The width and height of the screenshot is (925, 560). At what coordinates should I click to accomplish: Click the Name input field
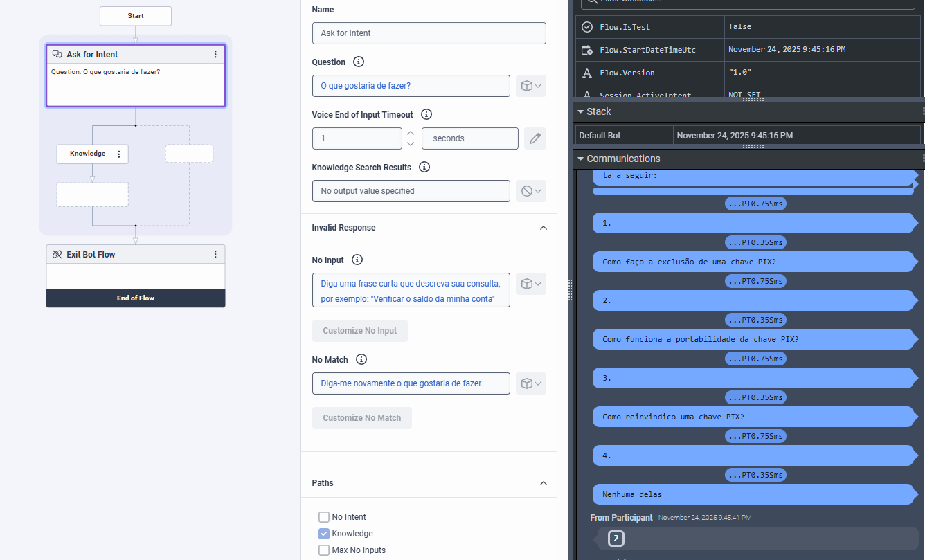(x=429, y=33)
